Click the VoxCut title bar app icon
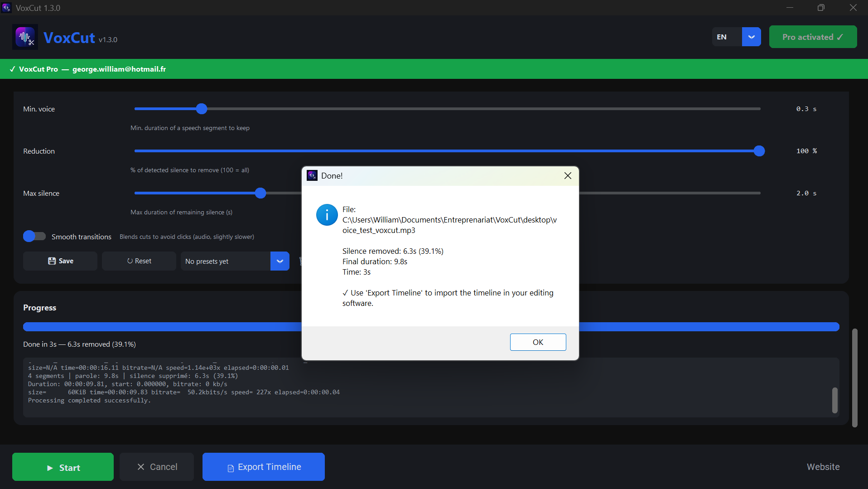The width and height of the screenshot is (868, 489). click(6, 8)
